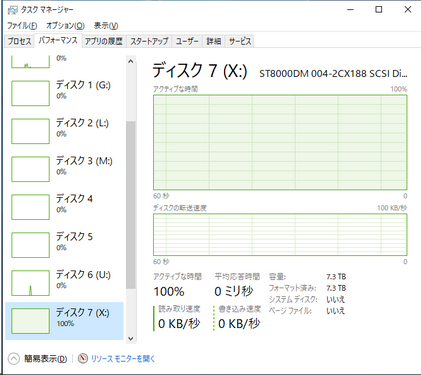421x375 pixels.
Task: Click the 容量 7.3 TB value
Action: 336,277
